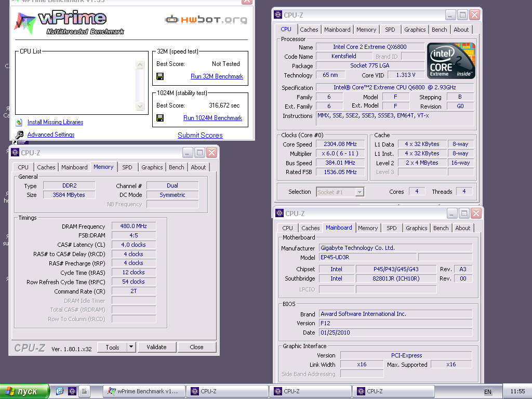Open Advanced Settings link
532x399 pixels.
[51, 135]
